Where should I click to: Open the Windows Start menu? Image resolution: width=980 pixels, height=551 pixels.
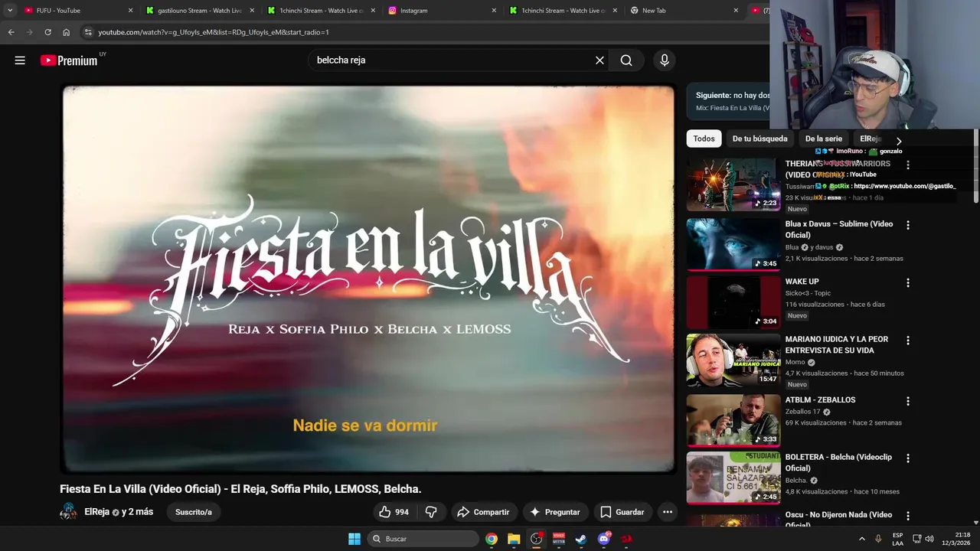pos(354,539)
